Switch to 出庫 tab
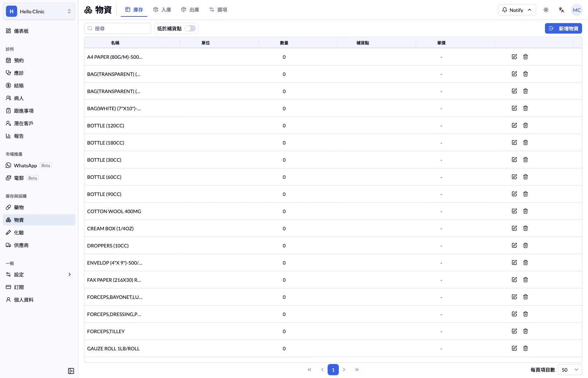Screen dimensions: 588x378 pos(190,10)
